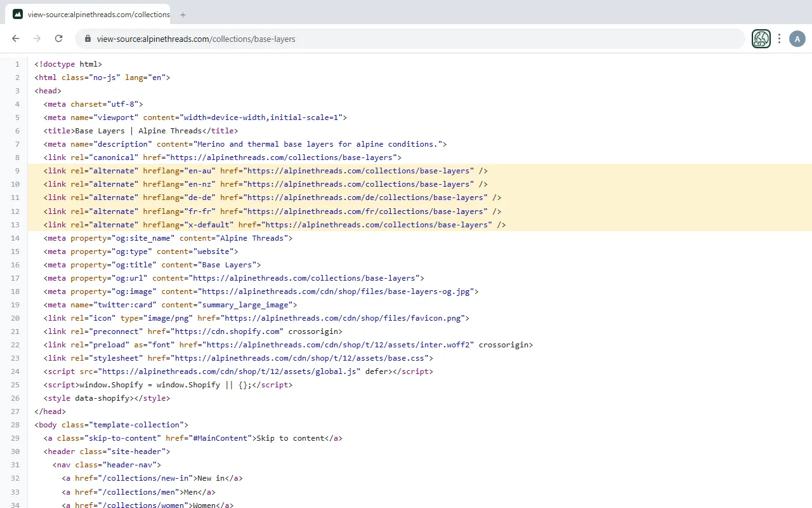Open the fr-fr hreflang /fr/ URL
This screenshot has width=812, height=508.
coord(366,211)
